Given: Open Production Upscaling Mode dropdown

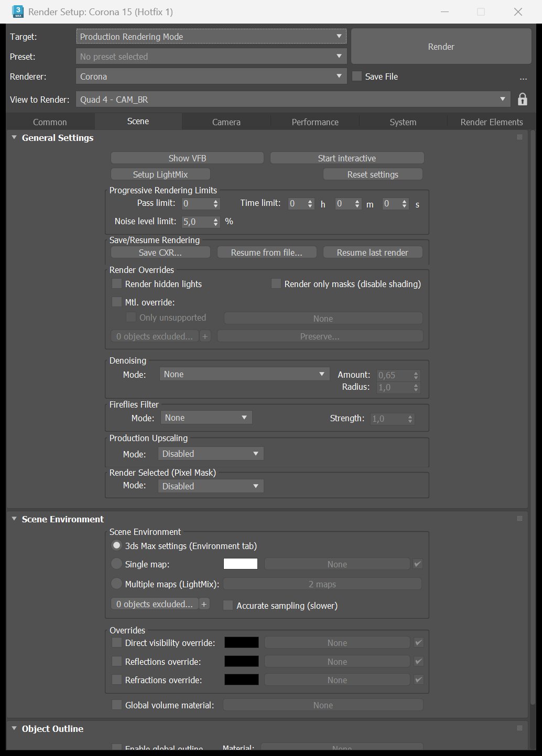Looking at the screenshot, I should (211, 454).
